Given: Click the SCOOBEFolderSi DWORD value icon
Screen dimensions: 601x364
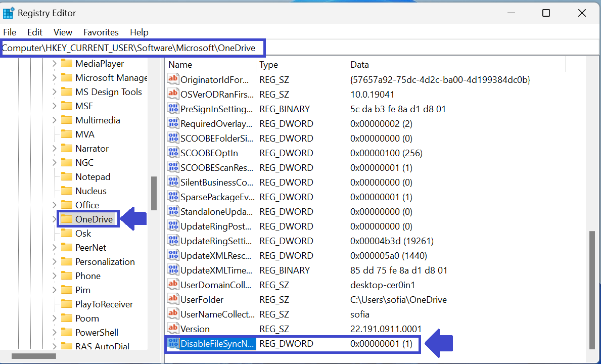Looking at the screenshot, I should click(173, 138).
